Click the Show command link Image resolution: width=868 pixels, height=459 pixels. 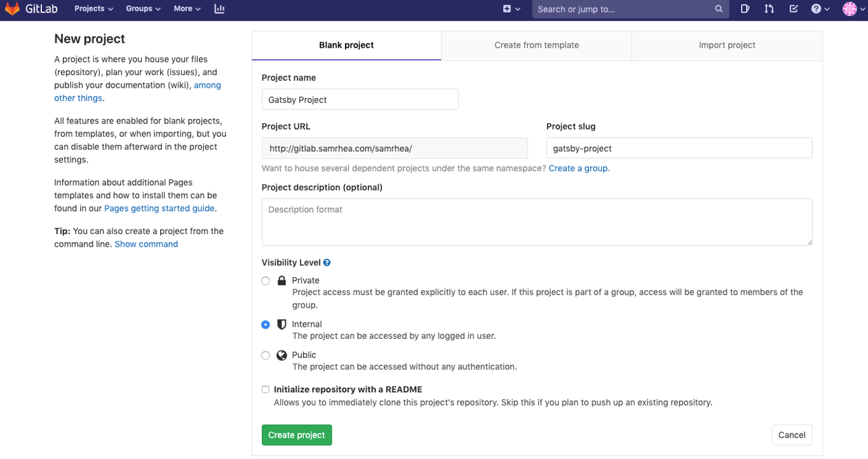click(x=146, y=244)
